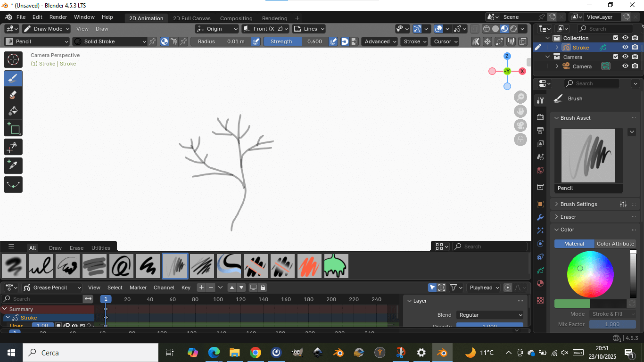Click the Erase brush category tab
The height and width of the screenshot is (362, 644).
click(76, 248)
